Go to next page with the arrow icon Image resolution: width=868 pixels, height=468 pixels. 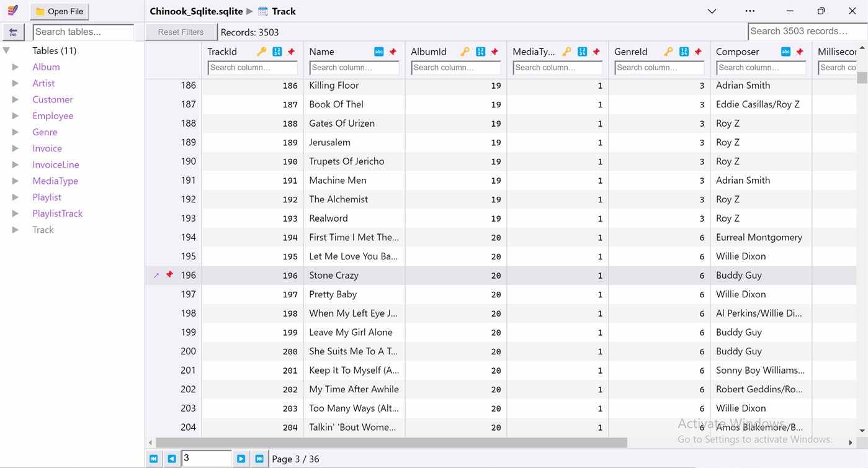[241, 459]
